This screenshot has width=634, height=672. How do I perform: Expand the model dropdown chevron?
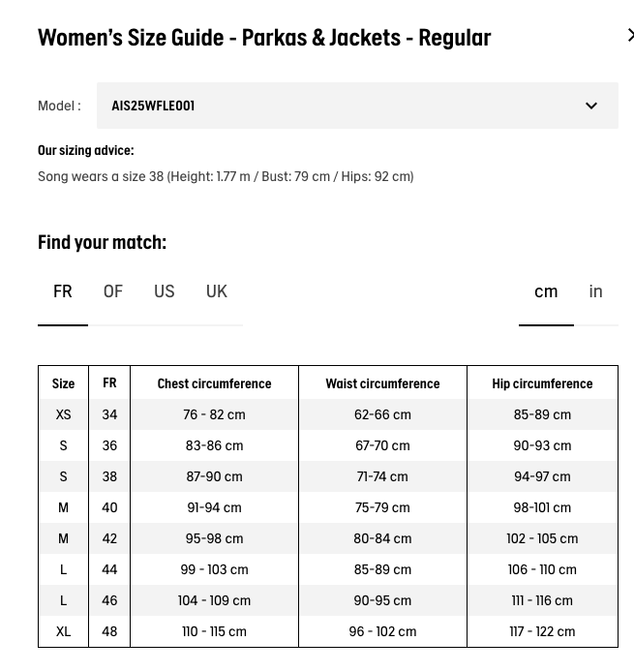point(591,106)
